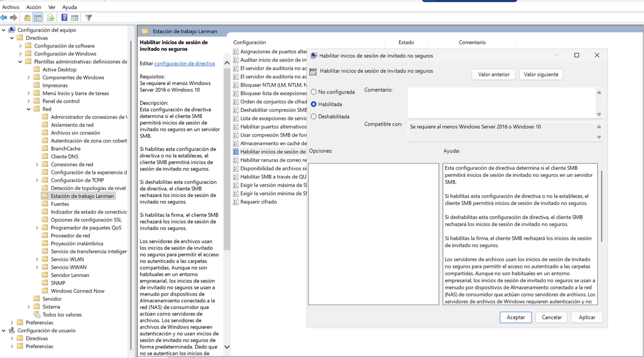Viewport: 644px width, 358px height.
Task: Click the Up one level folder icon
Action: point(27,18)
